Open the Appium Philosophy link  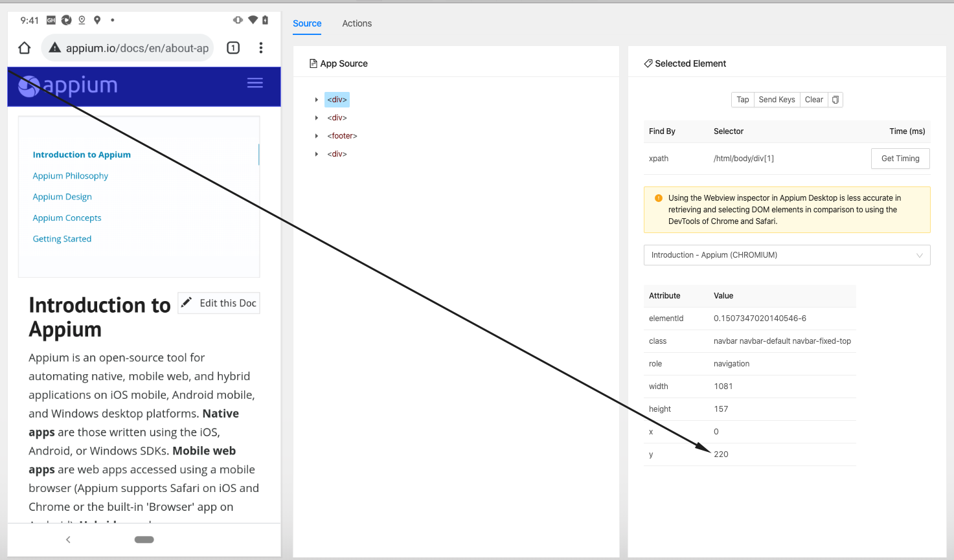pos(70,175)
